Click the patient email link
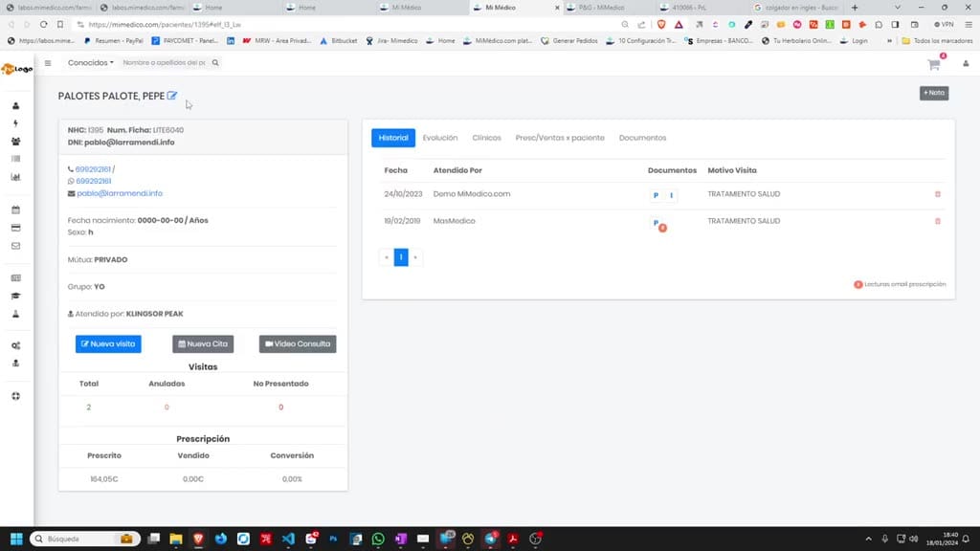This screenshot has height=551, width=980. 120,193
